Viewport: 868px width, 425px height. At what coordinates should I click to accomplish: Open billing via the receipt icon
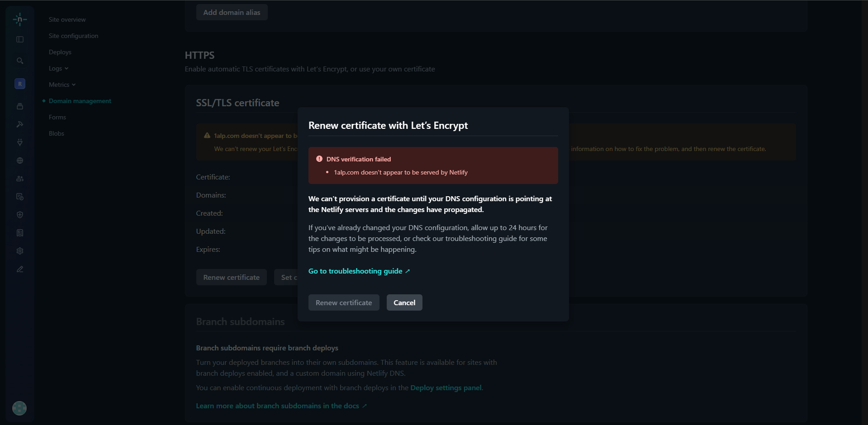coord(20,233)
